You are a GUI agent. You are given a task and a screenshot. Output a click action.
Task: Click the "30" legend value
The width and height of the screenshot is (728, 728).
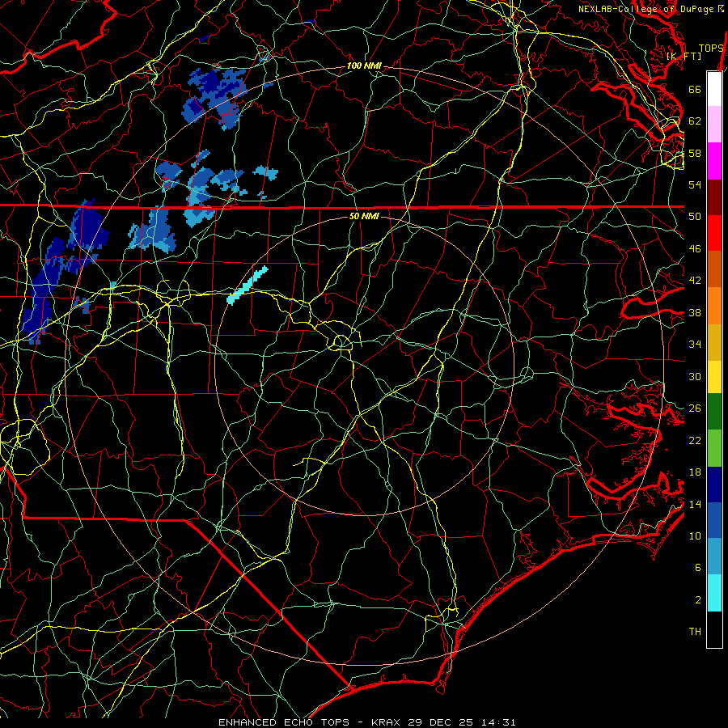point(695,376)
